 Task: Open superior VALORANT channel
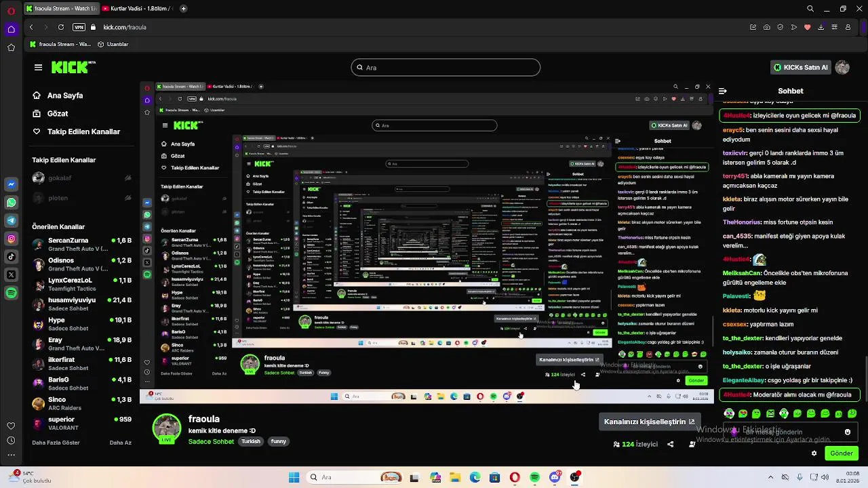[82, 423]
